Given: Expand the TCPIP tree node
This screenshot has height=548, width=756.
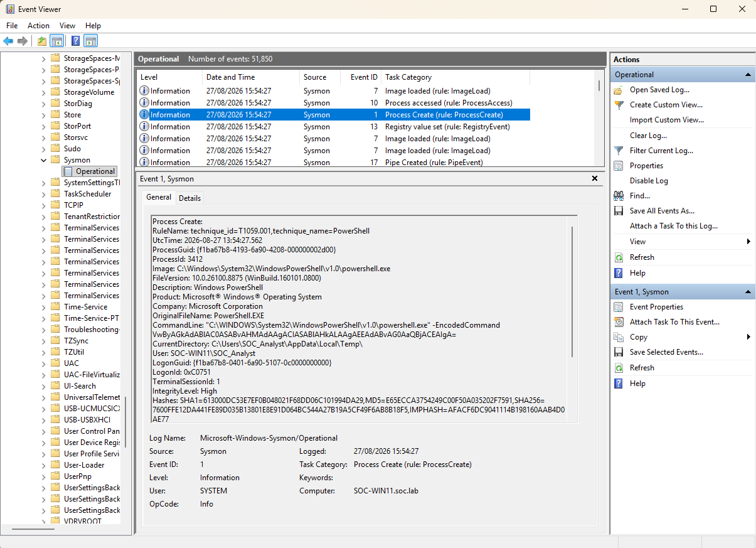Looking at the screenshot, I should 44,205.
